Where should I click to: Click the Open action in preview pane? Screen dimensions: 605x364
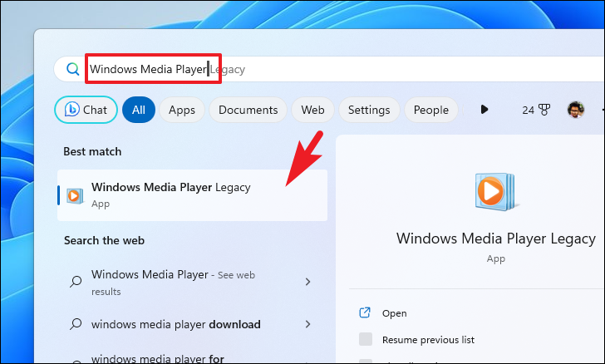[394, 313]
